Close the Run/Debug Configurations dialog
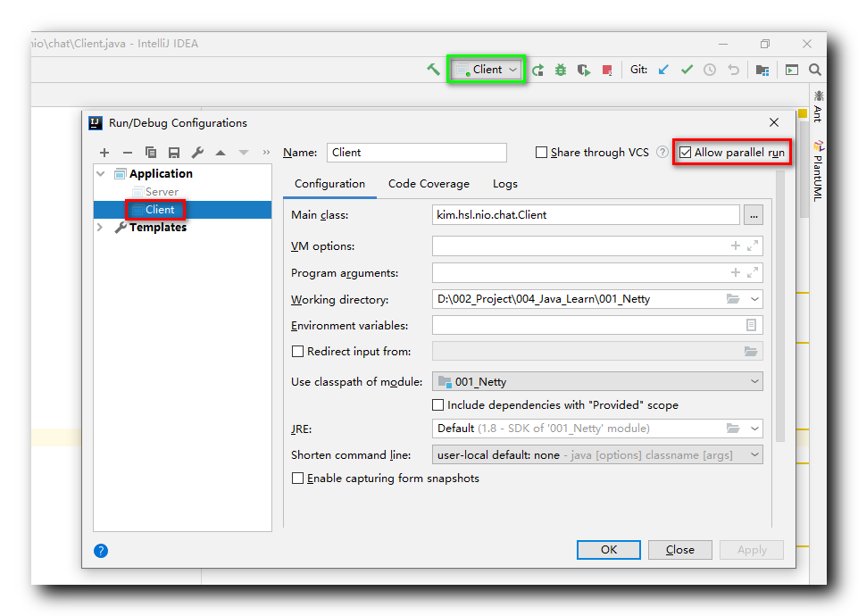Image resolution: width=858 pixels, height=616 pixels. click(774, 122)
